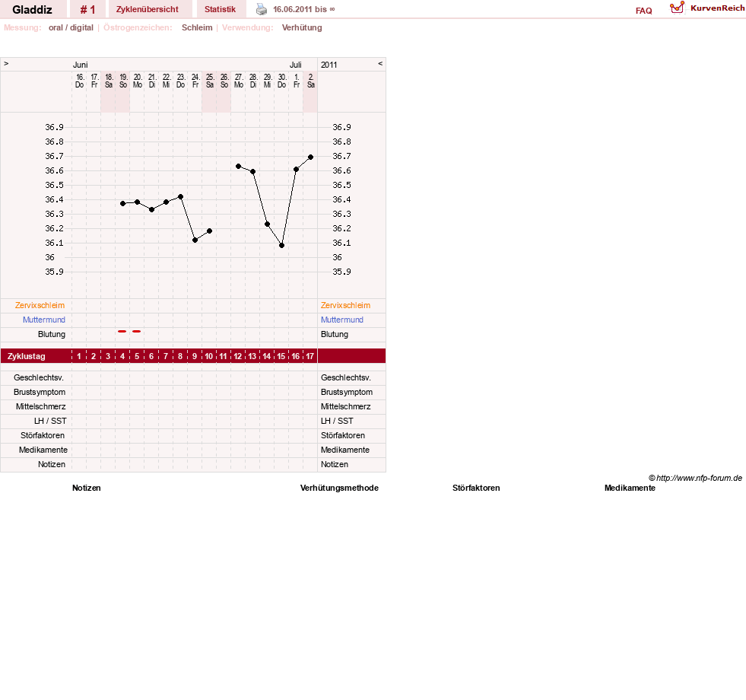Click cycle day 1 in Zyklustag row
This screenshot has height=700, width=746.
point(79,356)
